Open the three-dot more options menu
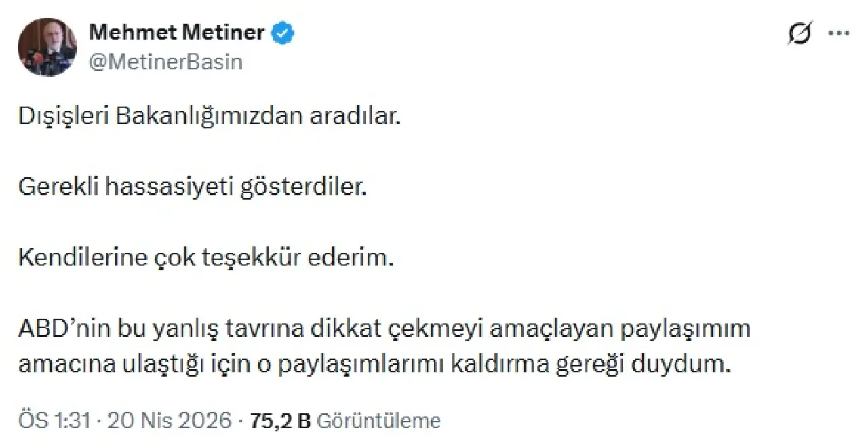Screen dimensions: 868x446 840,34
